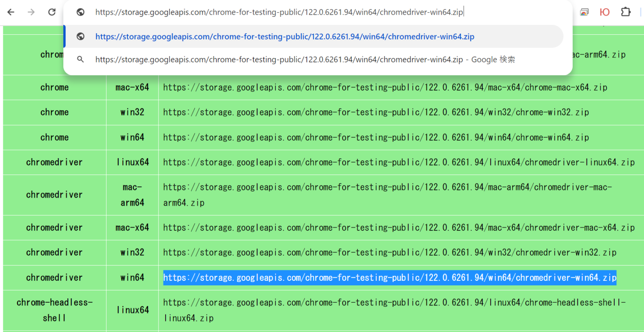Click the chromedriver-linux64.zip download URL
Screen dimensions: 644x332
398,162
